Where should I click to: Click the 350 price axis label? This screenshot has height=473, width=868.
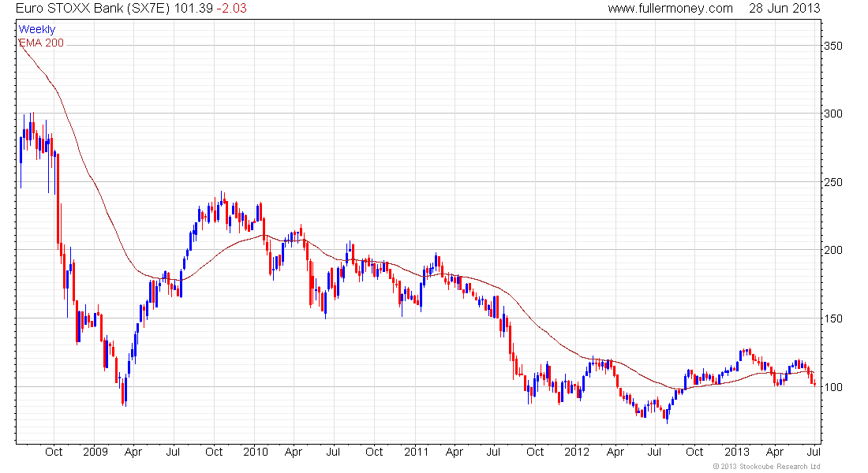832,46
